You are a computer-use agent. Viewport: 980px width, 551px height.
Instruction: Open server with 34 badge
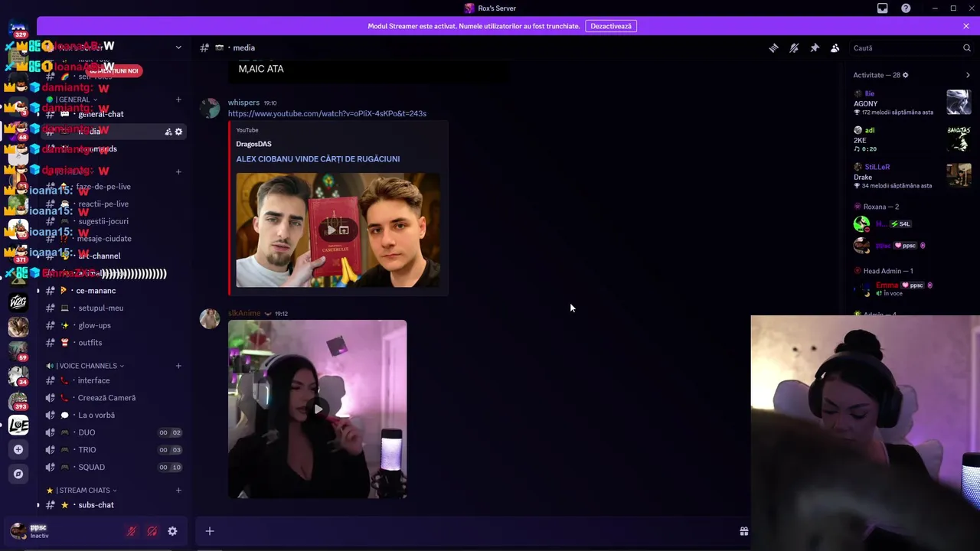(x=18, y=376)
